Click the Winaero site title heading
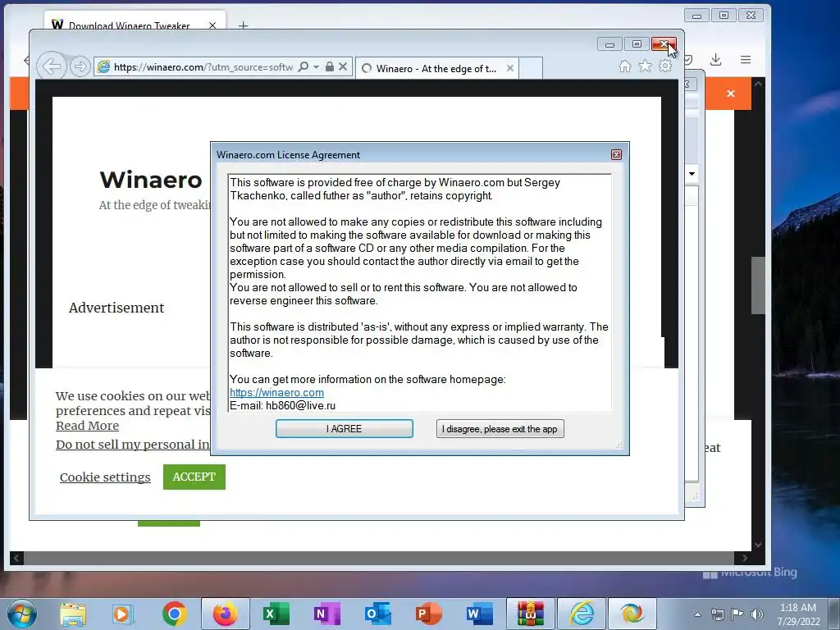Viewport: 840px width, 630px height. [151, 180]
